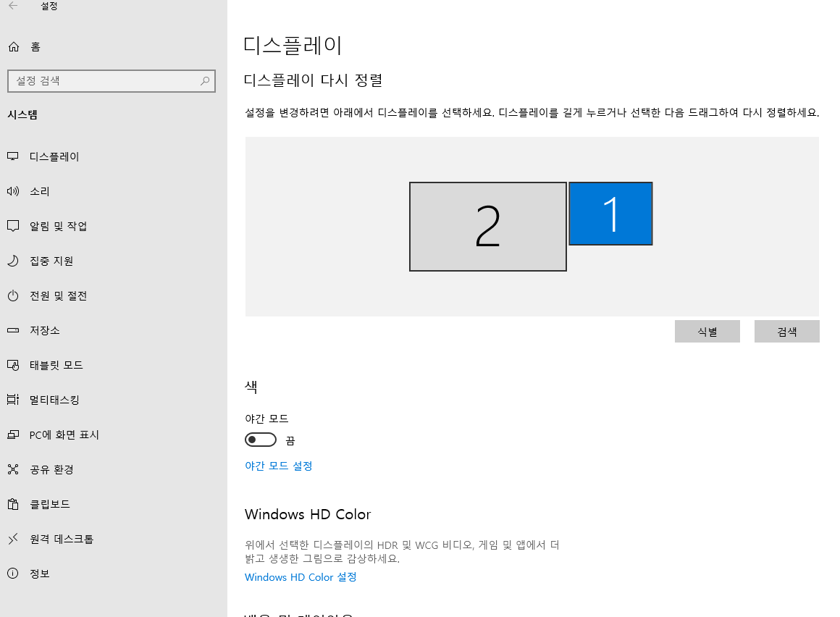Click inside the 설정 검색 field
The height and width of the screenshot is (617, 840).
click(112, 81)
